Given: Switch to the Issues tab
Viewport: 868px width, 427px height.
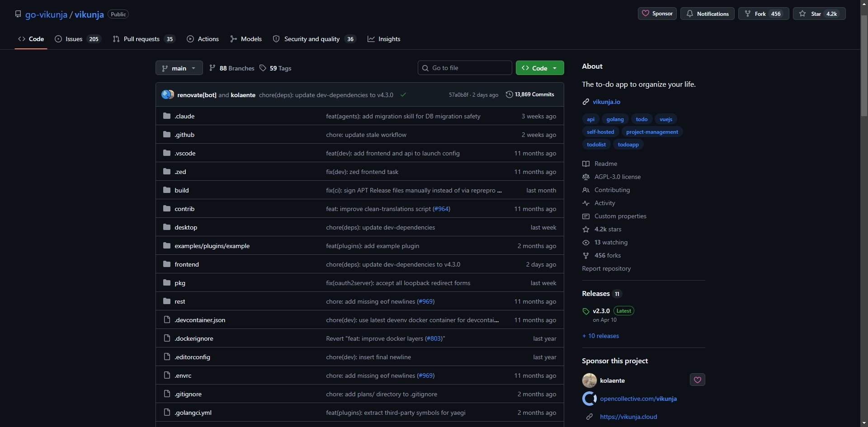Looking at the screenshot, I should [x=77, y=39].
